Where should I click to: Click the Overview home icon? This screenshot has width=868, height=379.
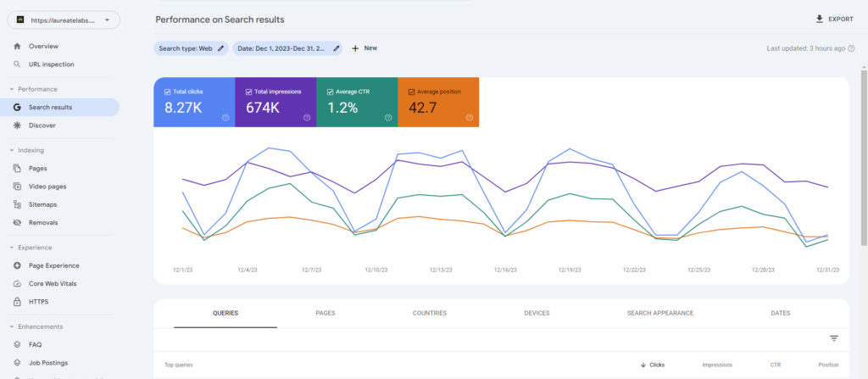click(x=17, y=46)
